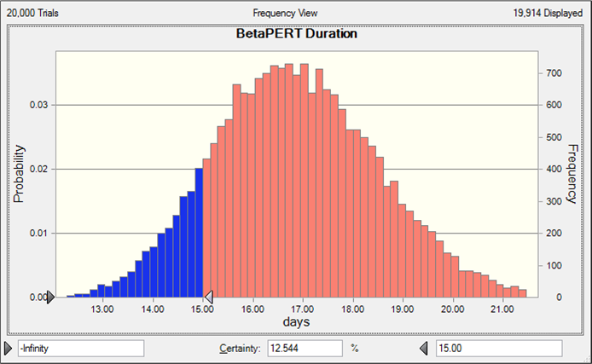
Task: Click the 19,914 Displayed text
Action: pyautogui.click(x=548, y=13)
